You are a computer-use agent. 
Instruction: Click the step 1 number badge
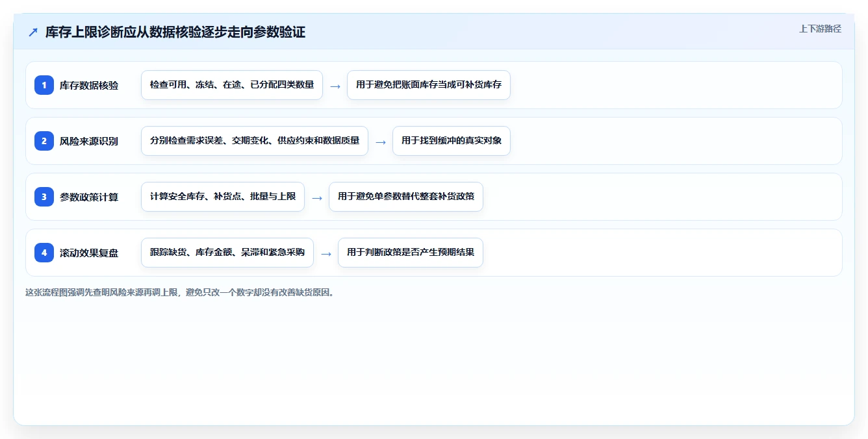click(44, 85)
